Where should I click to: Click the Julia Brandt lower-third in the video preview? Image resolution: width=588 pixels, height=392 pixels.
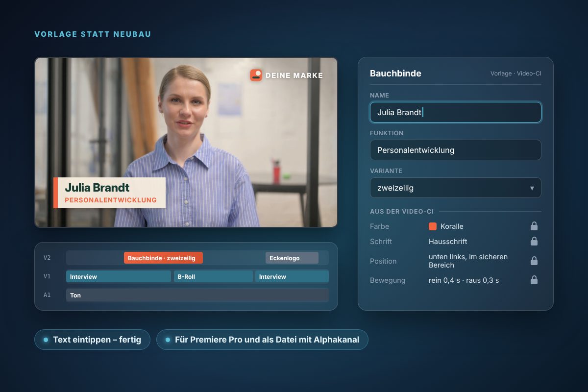pos(109,193)
